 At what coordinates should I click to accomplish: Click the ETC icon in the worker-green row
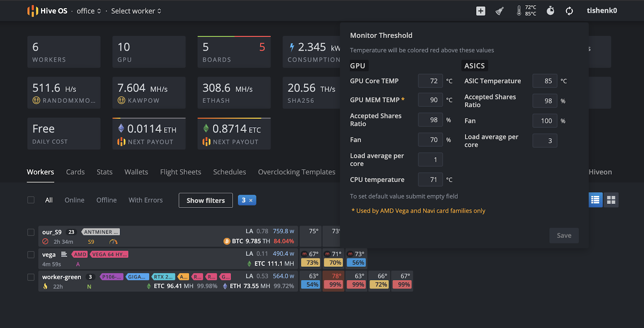tap(149, 286)
